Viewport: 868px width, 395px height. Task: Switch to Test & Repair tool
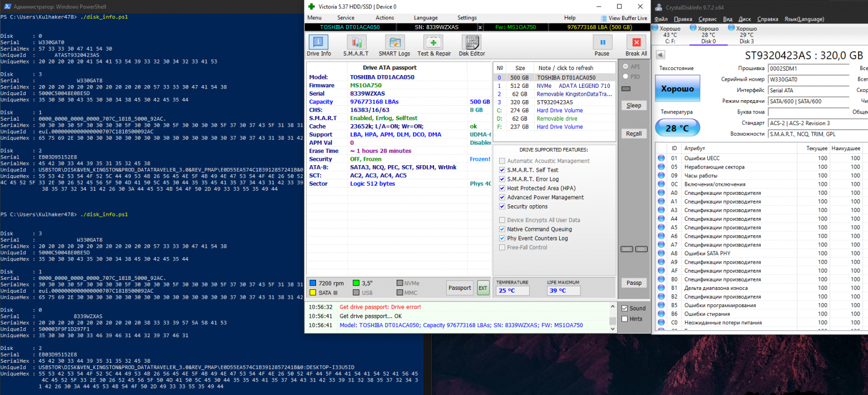(x=434, y=42)
